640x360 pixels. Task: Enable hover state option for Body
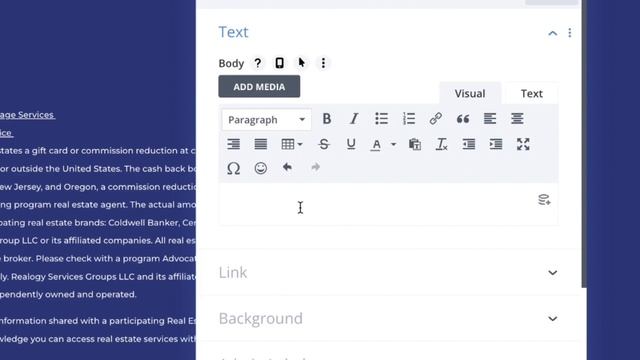(x=302, y=63)
